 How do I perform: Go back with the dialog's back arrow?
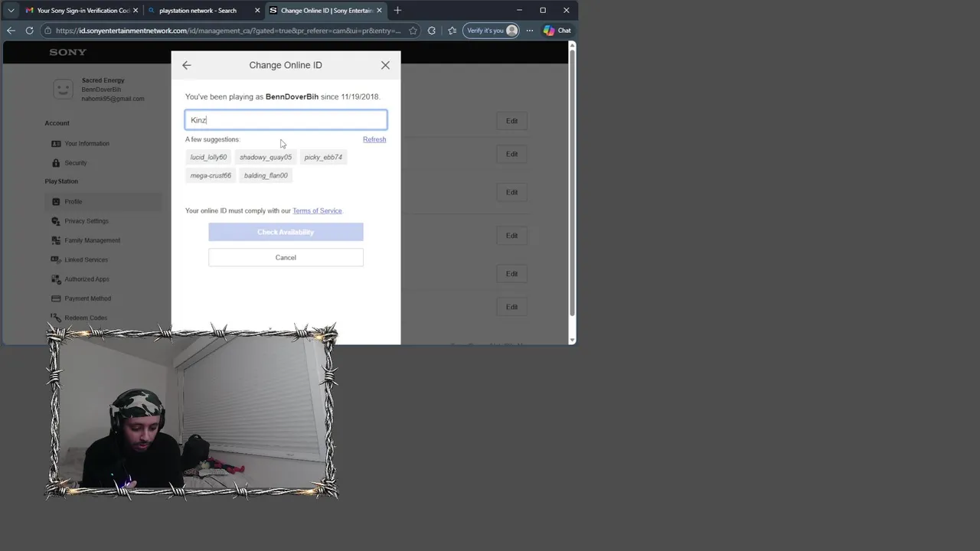(187, 65)
